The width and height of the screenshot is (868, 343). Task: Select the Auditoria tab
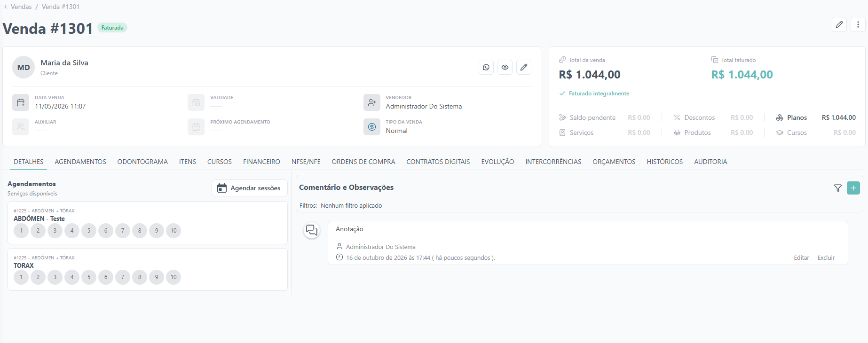710,162
